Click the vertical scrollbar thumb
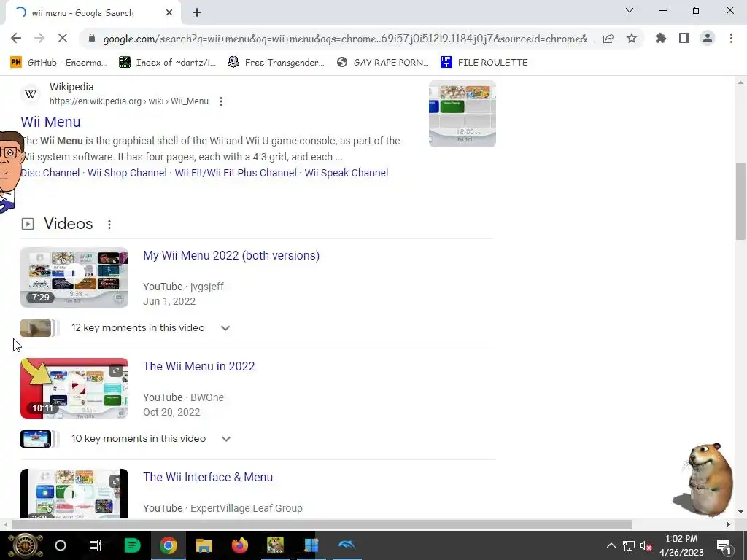The width and height of the screenshot is (747, 560). 740,201
